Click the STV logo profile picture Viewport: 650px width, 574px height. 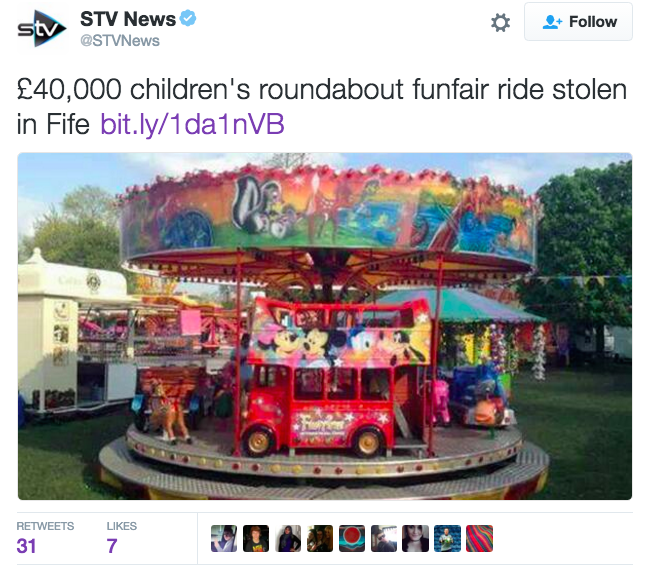[42, 29]
